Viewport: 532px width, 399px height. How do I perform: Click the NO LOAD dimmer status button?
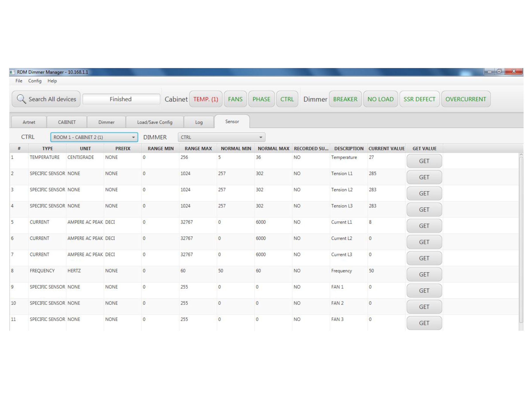click(x=380, y=99)
